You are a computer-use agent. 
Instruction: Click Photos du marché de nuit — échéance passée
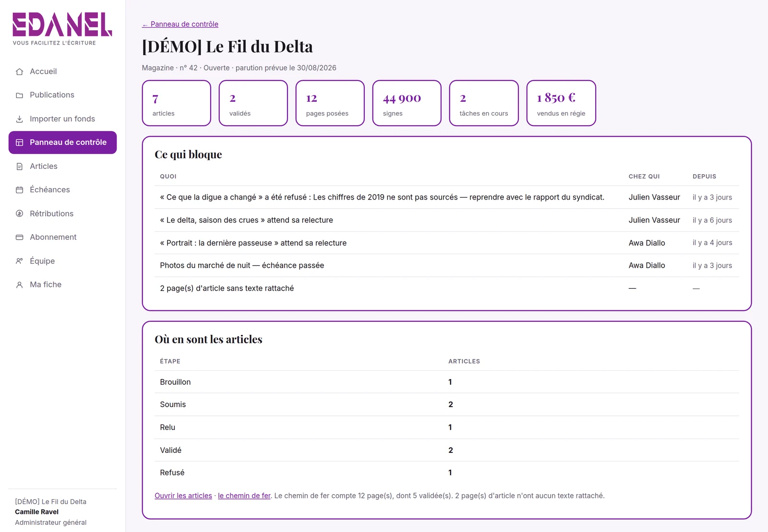pyautogui.click(x=242, y=266)
